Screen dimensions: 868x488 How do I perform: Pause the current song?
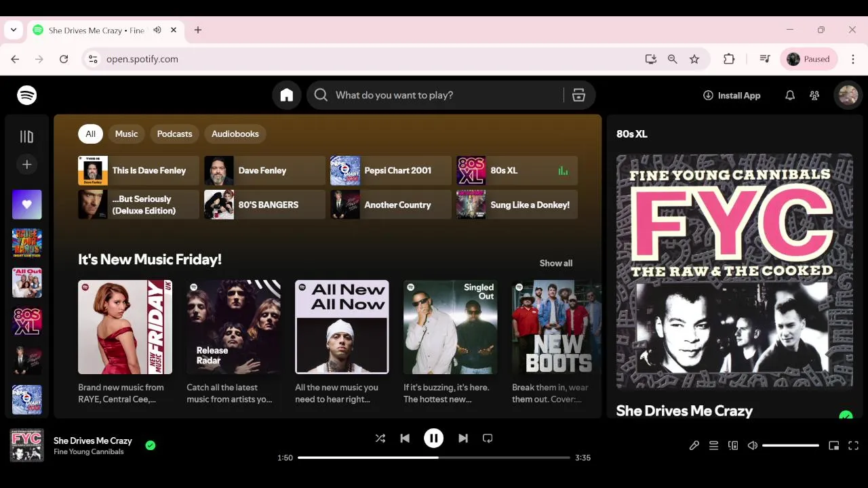click(x=434, y=439)
